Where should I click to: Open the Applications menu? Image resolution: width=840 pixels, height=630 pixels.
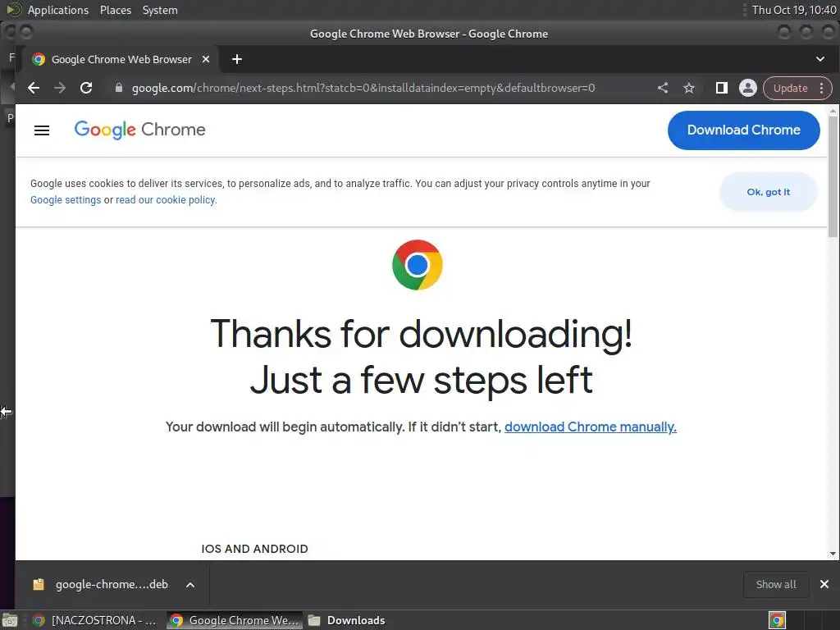[x=58, y=10]
